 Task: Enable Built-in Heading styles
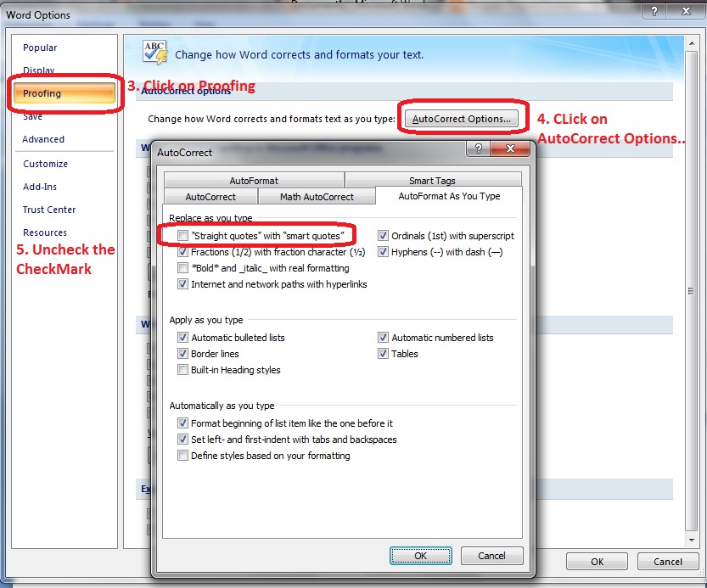click(183, 369)
